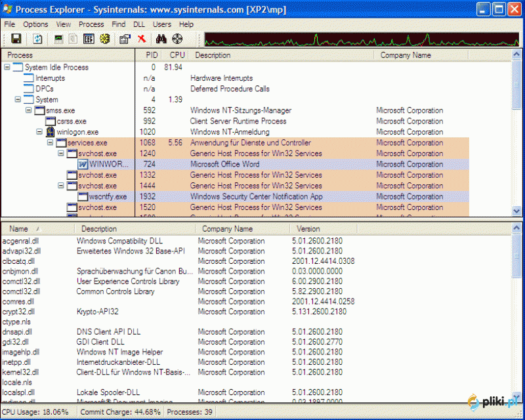Sort by the CPU column header
The width and height of the screenshot is (525, 420).
175,55
